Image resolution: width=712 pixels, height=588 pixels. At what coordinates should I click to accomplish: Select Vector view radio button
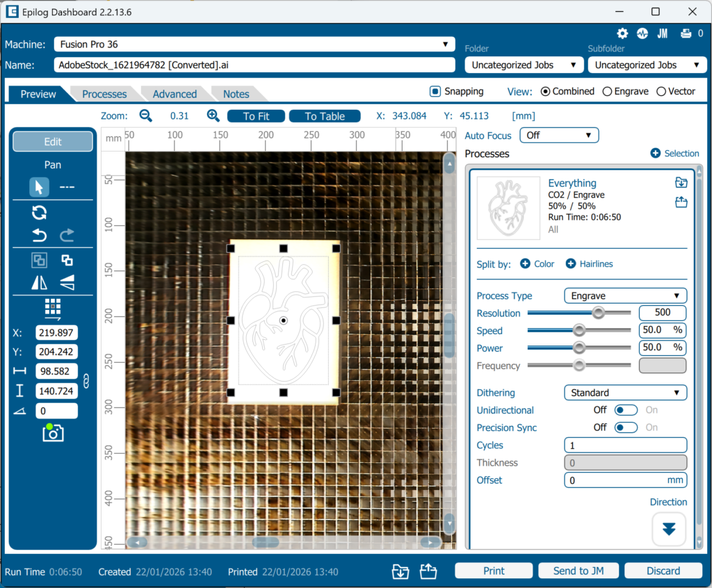(x=661, y=91)
